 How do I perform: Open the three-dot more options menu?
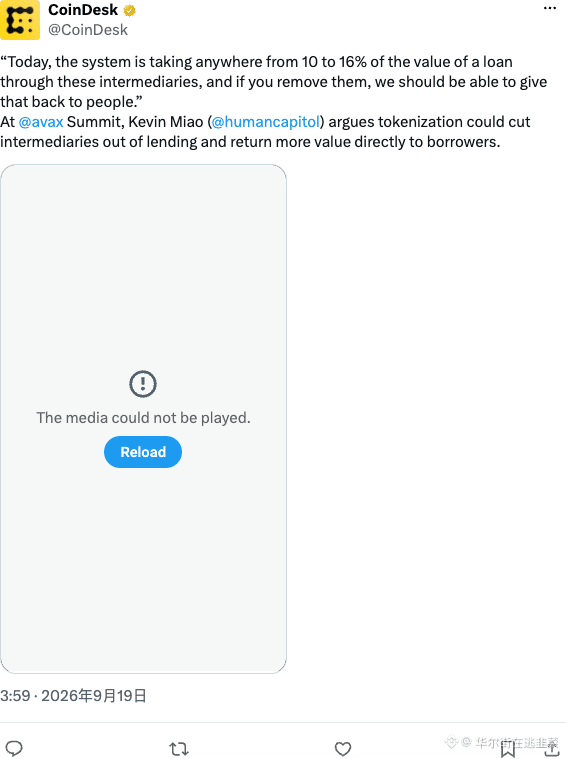coord(550,8)
